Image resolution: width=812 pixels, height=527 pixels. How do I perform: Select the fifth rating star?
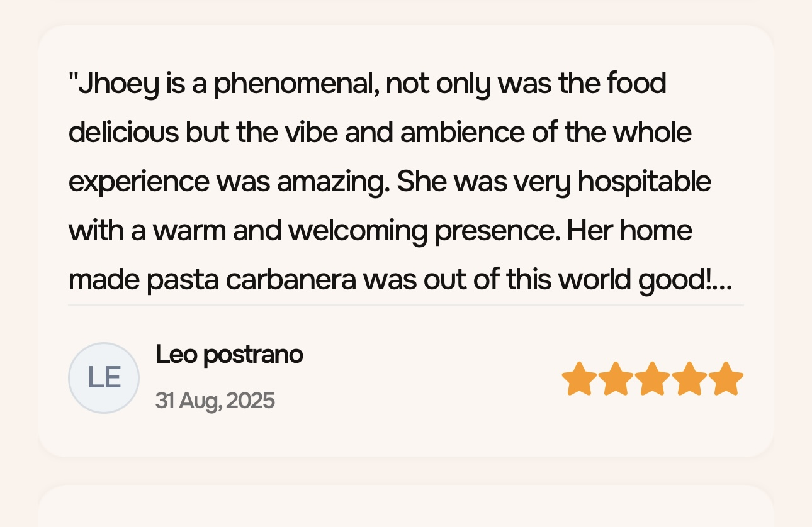click(726, 379)
